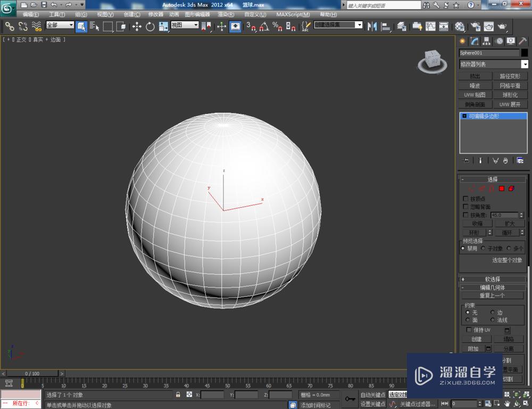The height and width of the screenshot is (409, 532).
Task: Open the Select by Name dialog icon
Action: tap(95, 27)
